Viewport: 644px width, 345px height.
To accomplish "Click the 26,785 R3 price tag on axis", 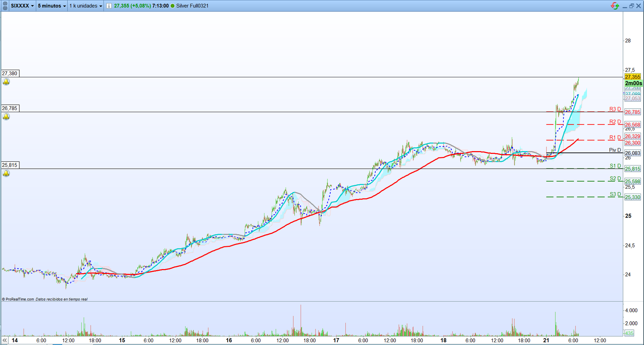I will 633,112.
